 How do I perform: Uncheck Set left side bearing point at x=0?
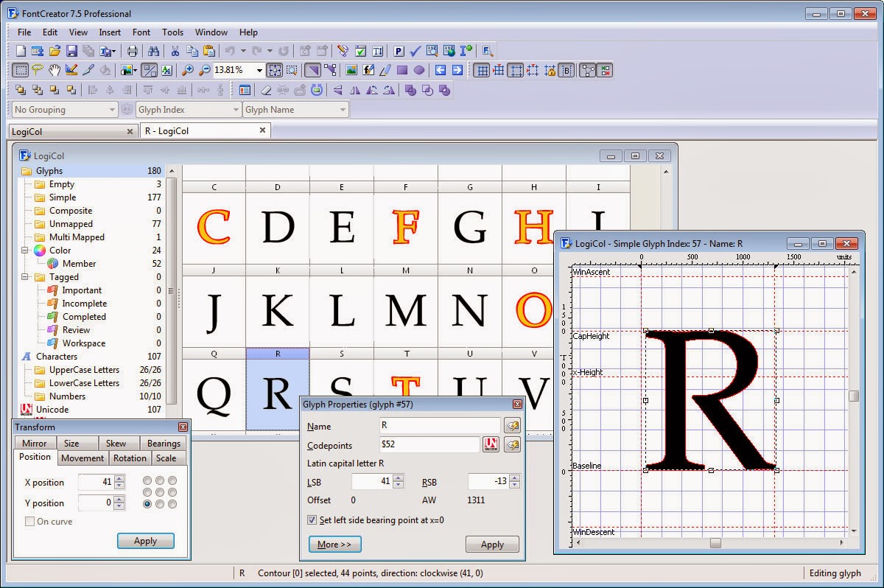[x=312, y=519]
